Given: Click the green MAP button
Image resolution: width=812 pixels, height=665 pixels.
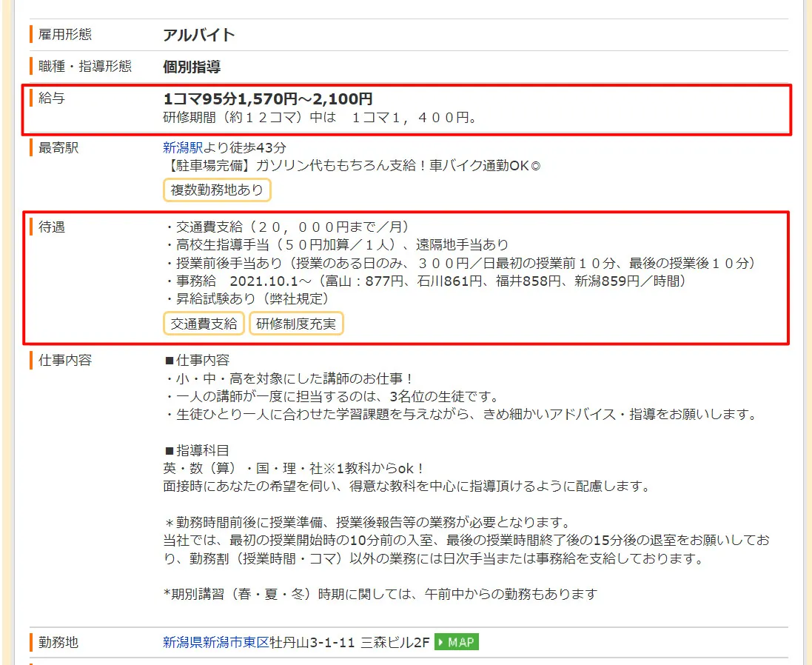Looking at the screenshot, I should (x=457, y=642).
